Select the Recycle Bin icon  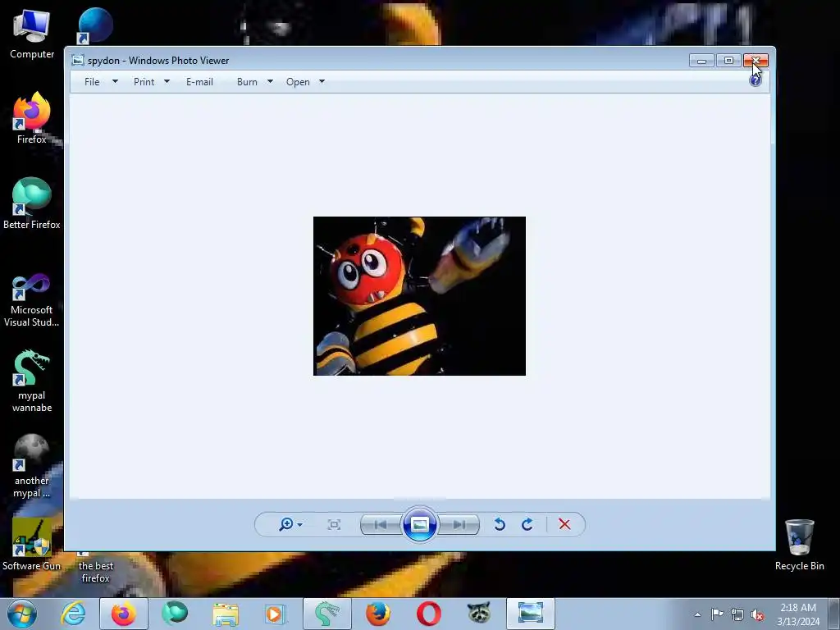799,545
